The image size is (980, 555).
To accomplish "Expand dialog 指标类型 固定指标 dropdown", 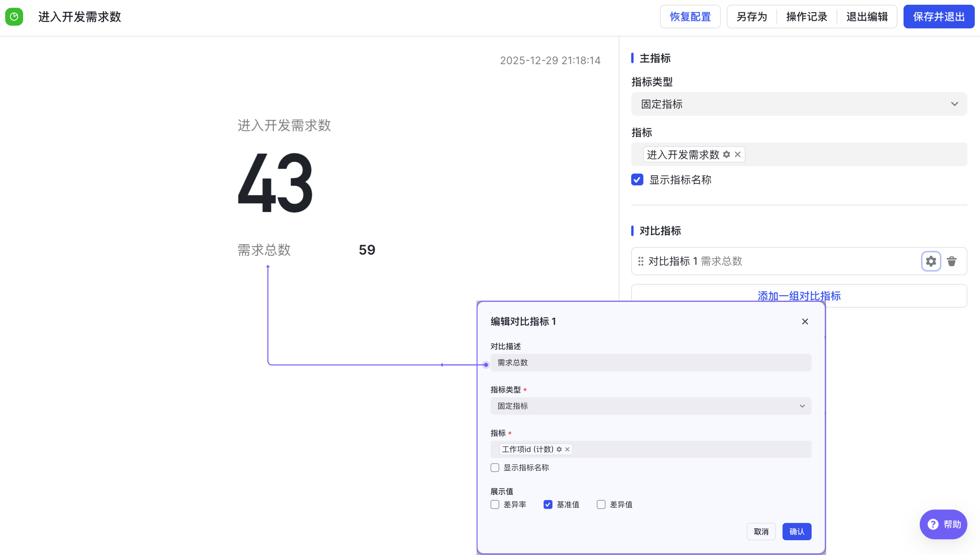I will (x=651, y=406).
